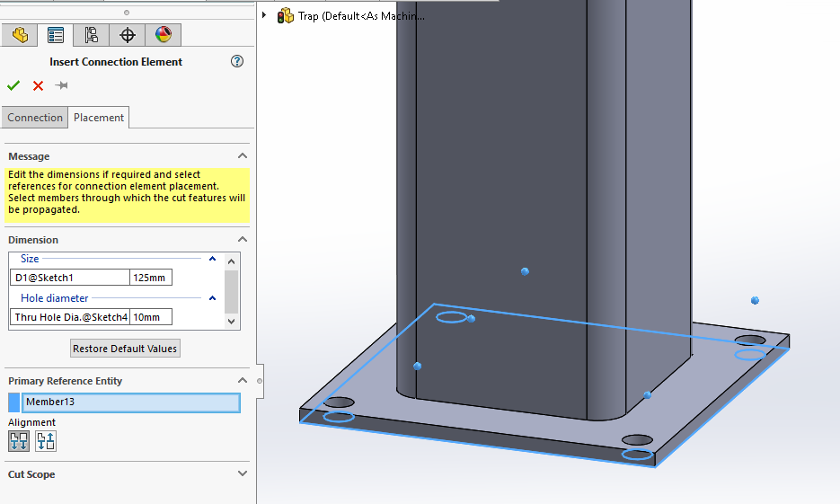Click Restore Default Values button
The height and width of the screenshot is (504, 840).
[125, 349]
